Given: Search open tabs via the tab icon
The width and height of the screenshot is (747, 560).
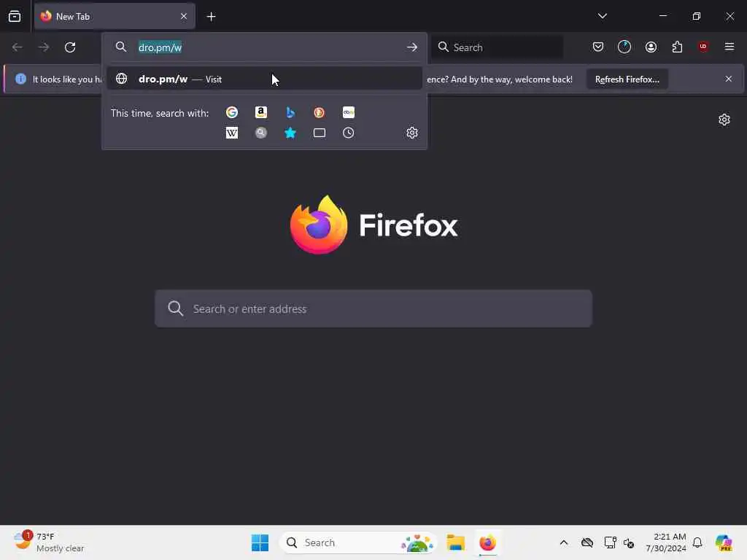Looking at the screenshot, I should [320, 133].
